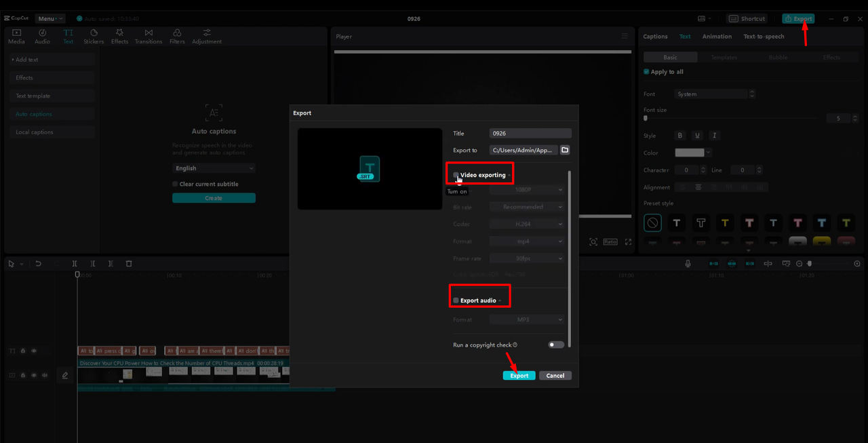Collapse the Export audio section arrow
Screen dimensions: 868x443
tap(500, 301)
